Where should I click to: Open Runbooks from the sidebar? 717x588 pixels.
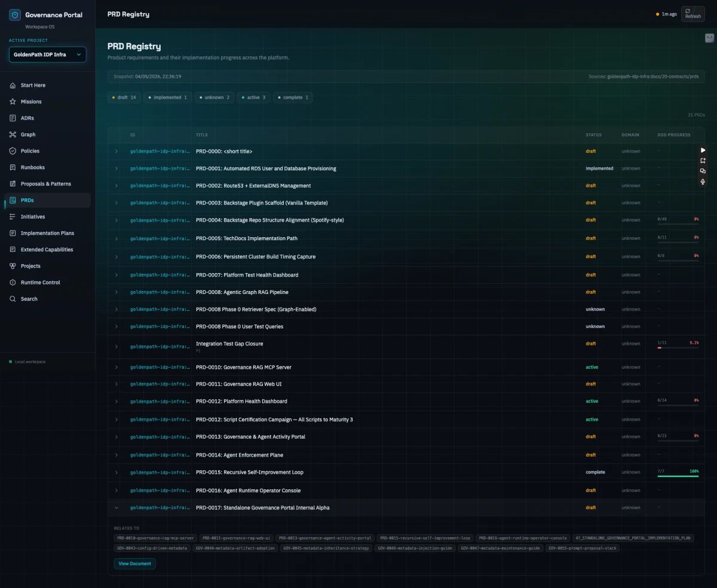click(47, 167)
